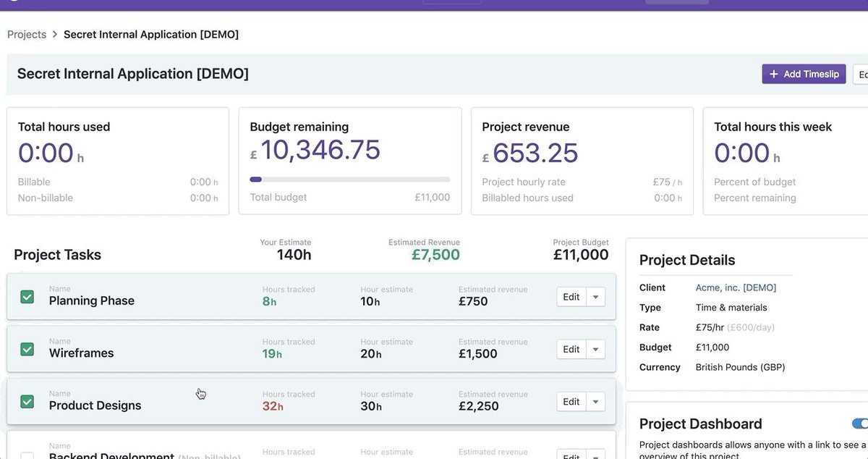
Task: Select the Total hours used card
Action: point(118,161)
